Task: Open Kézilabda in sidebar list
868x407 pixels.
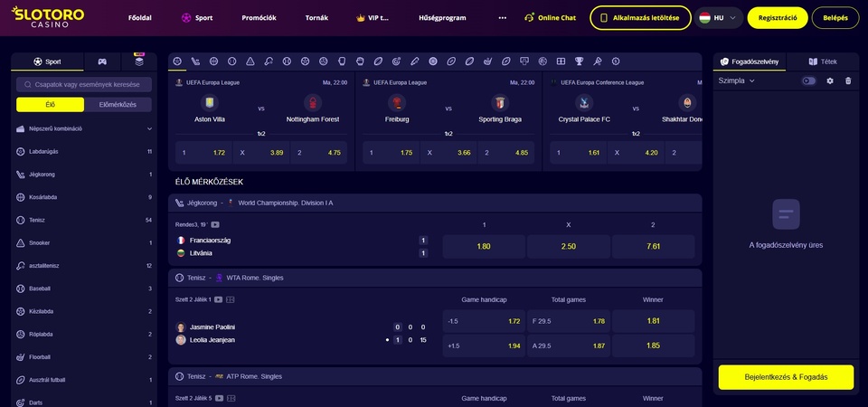Action: pos(84,311)
